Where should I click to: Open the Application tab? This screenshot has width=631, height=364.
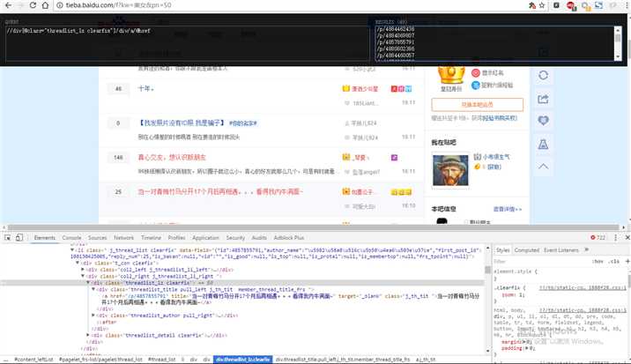pyautogui.click(x=205, y=238)
